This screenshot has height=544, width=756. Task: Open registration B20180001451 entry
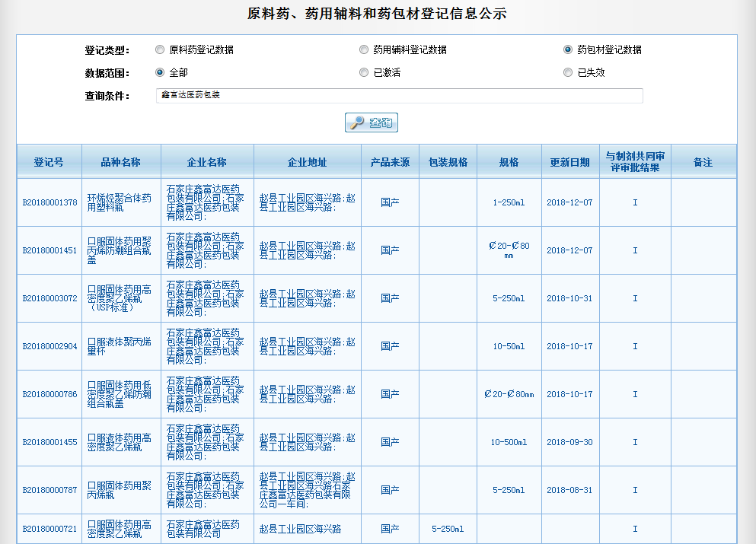pos(49,250)
